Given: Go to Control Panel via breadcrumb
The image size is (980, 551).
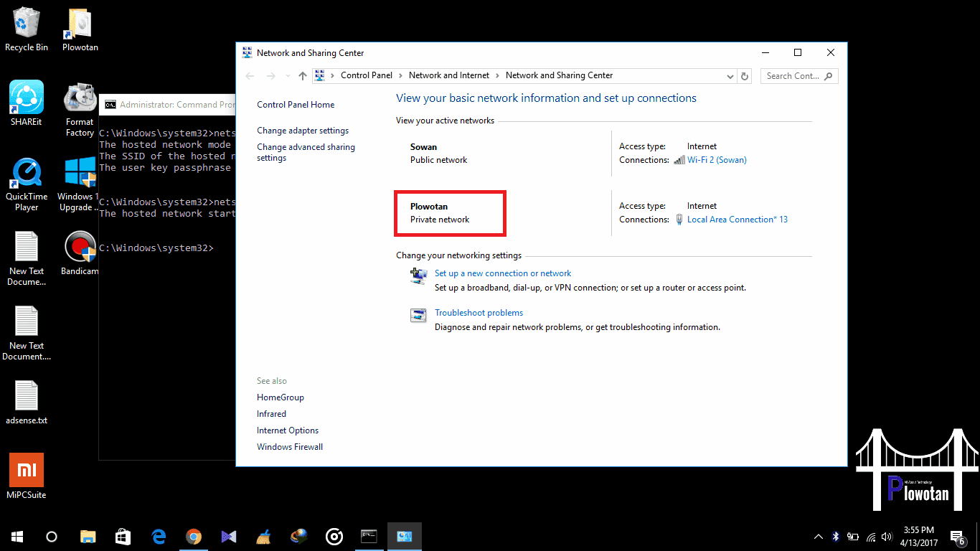Looking at the screenshot, I should click(366, 75).
